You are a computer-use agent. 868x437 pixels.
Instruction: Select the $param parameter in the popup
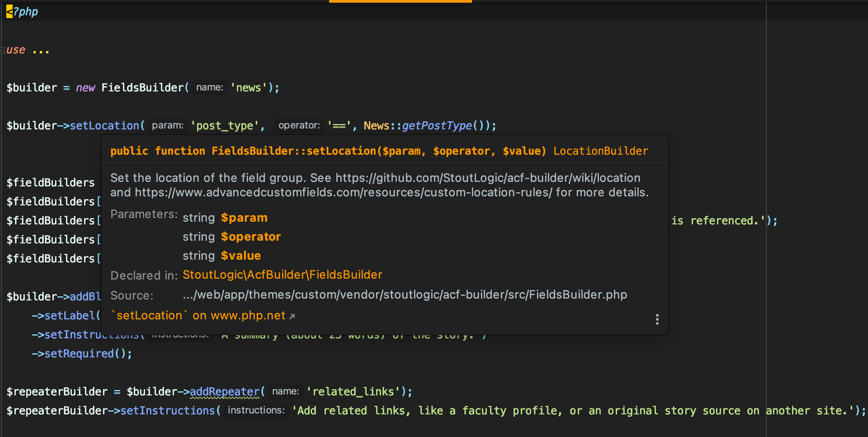244,218
